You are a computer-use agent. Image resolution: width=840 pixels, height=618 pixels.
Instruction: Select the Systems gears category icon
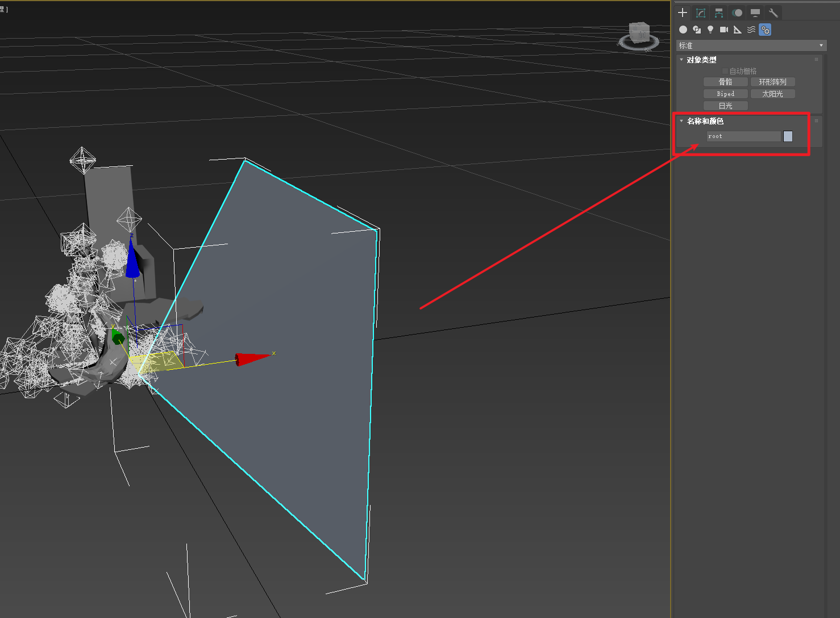765,30
